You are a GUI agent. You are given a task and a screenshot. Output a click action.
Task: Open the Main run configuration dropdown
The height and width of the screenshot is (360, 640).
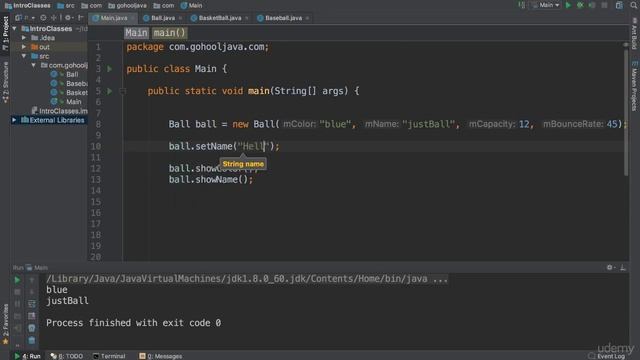[x=546, y=5]
